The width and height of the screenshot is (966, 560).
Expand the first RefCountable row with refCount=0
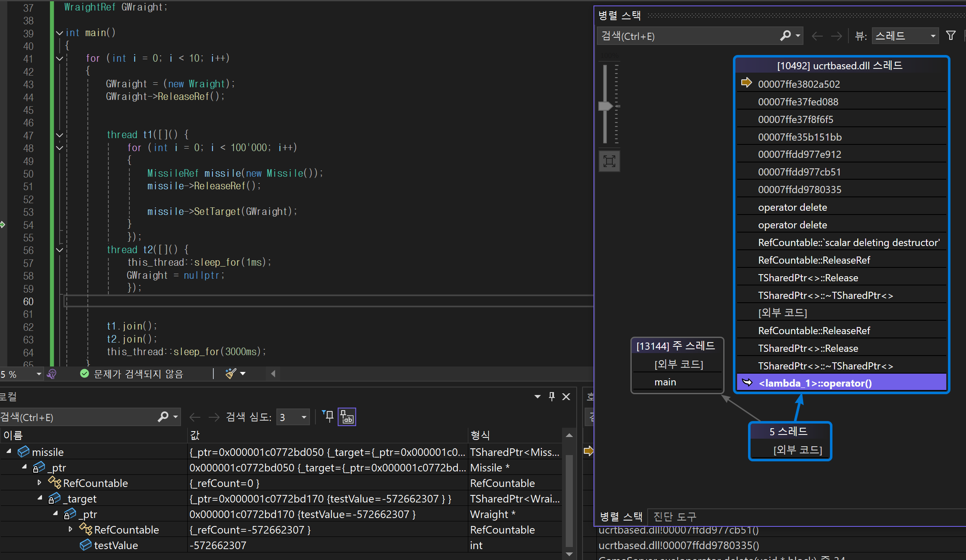pyautogui.click(x=39, y=482)
